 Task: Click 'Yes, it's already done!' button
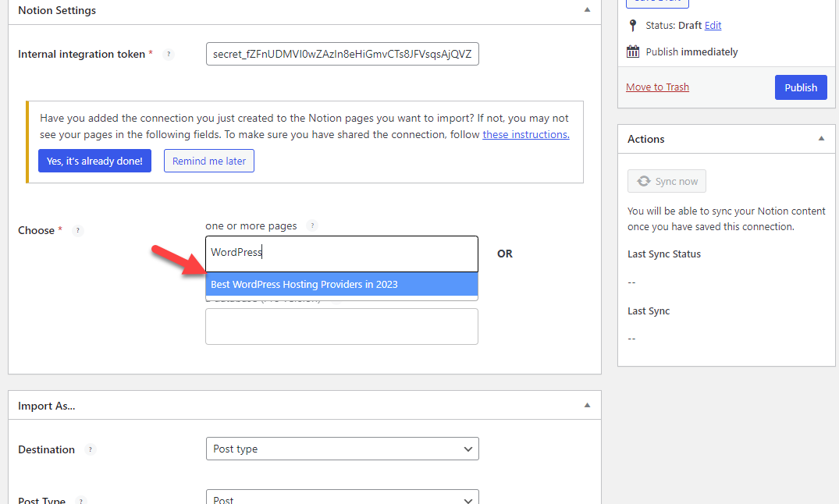[x=94, y=161]
